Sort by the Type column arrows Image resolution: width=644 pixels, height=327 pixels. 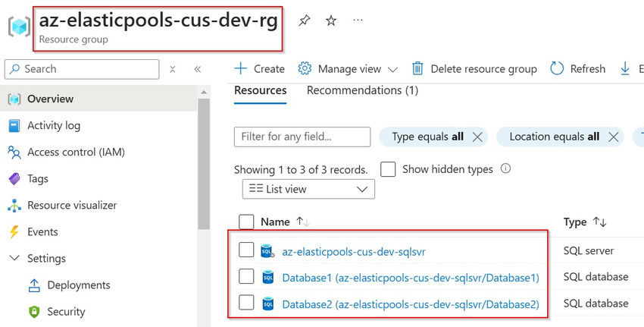click(599, 222)
